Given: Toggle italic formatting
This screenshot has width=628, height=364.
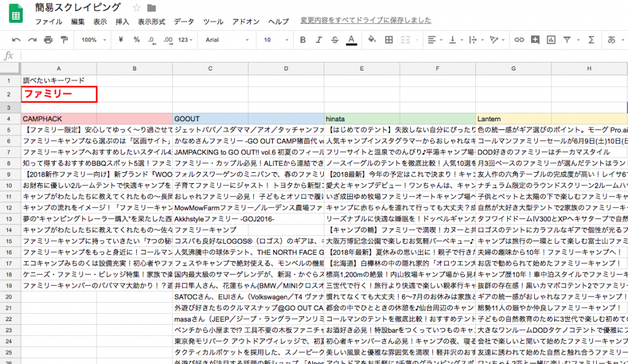Looking at the screenshot, I should [x=319, y=40].
